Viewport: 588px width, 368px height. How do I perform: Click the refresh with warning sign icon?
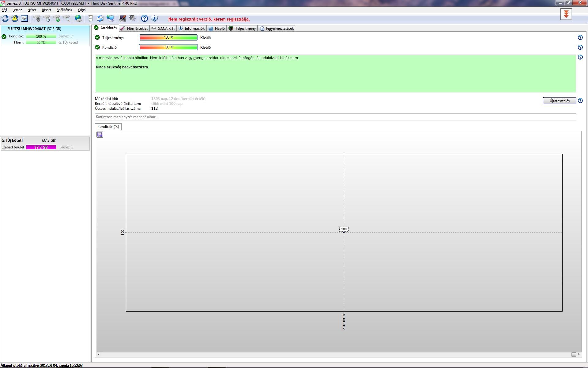(x=15, y=19)
